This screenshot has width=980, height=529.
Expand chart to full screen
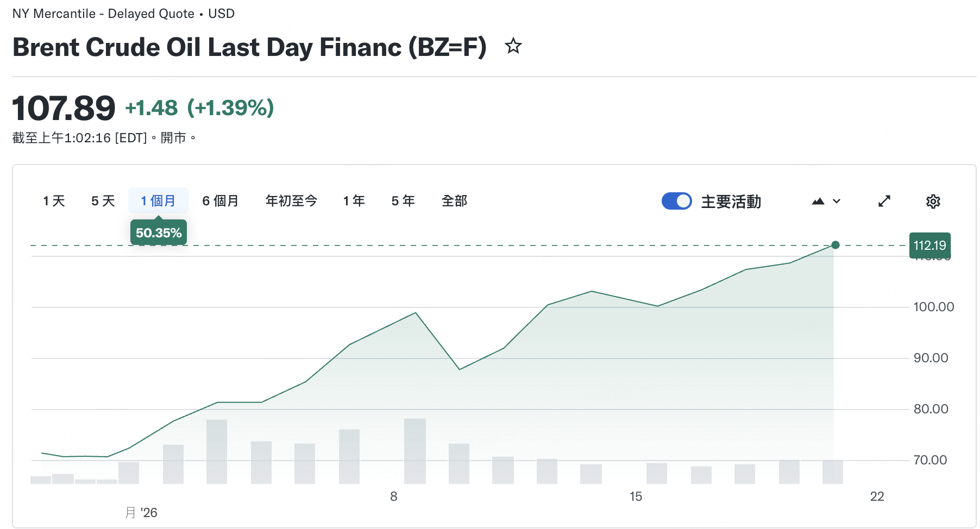884,201
